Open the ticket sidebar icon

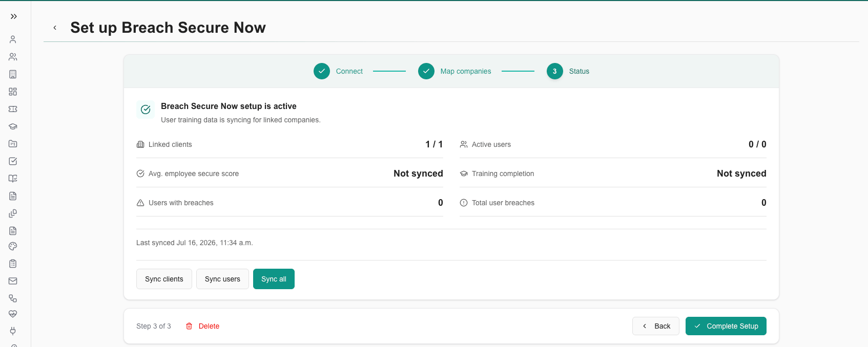click(x=13, y=109)
